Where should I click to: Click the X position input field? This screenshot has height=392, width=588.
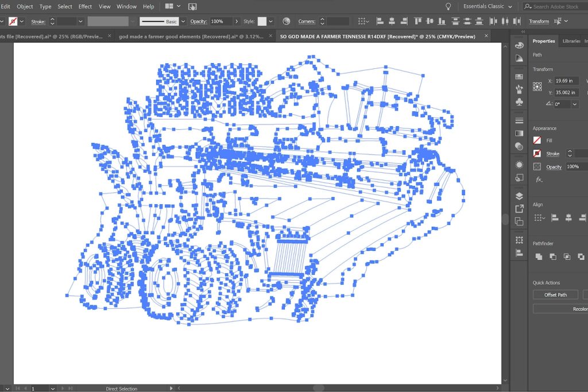point(566,81)
